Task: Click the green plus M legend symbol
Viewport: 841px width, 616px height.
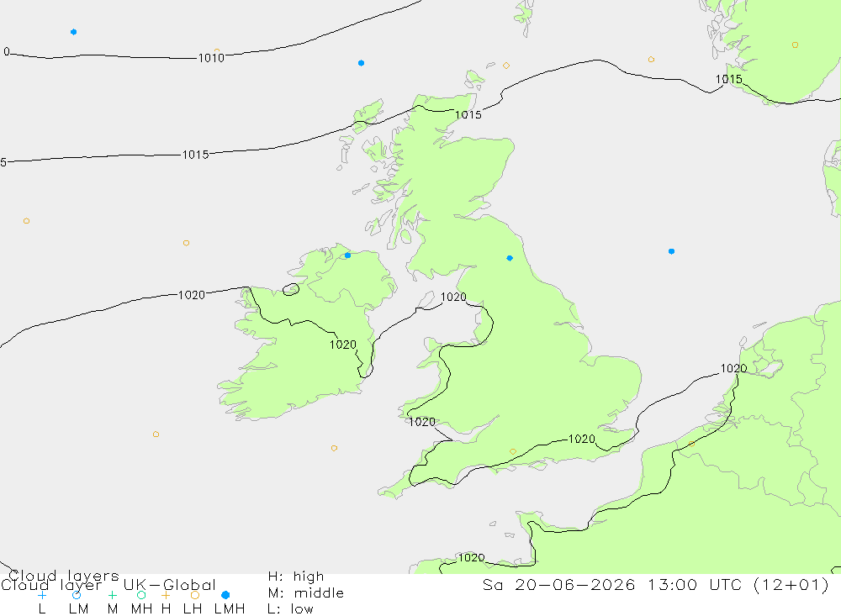Action: click(x=112, y=595)
